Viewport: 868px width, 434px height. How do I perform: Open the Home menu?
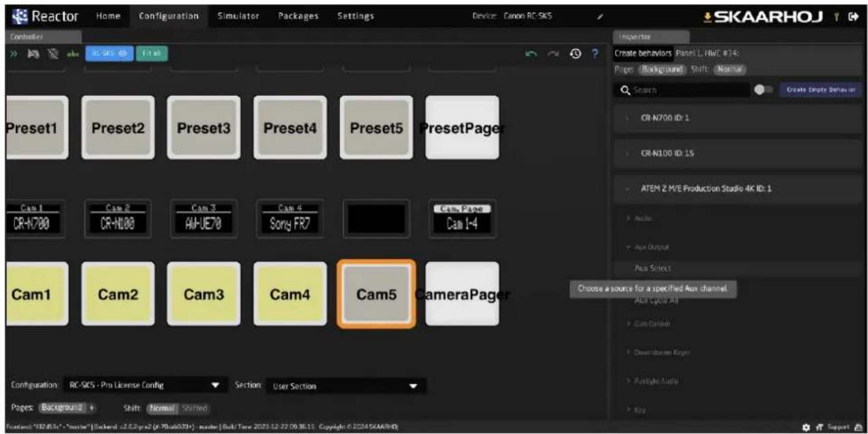(x=108, y=16)
